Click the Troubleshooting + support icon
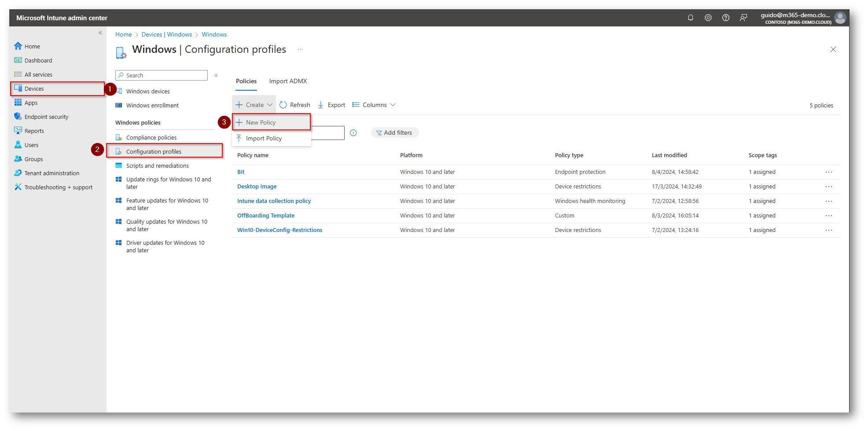868x431 pixels. tap(18, 187)
